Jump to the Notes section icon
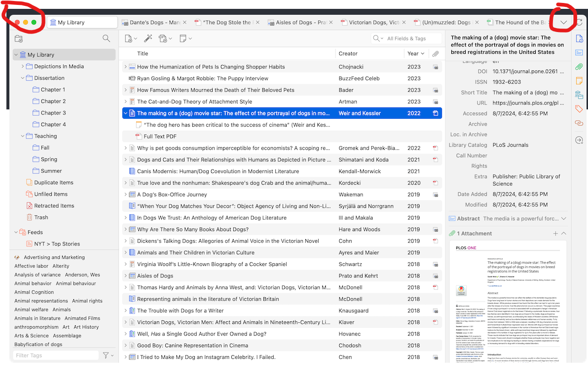Screen dimensions: 588x377 [x=579, y=80]
